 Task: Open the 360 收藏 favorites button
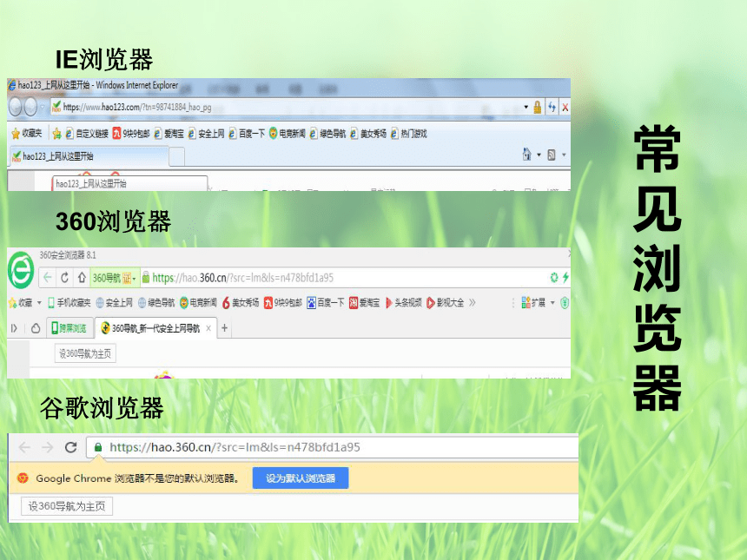21,302
